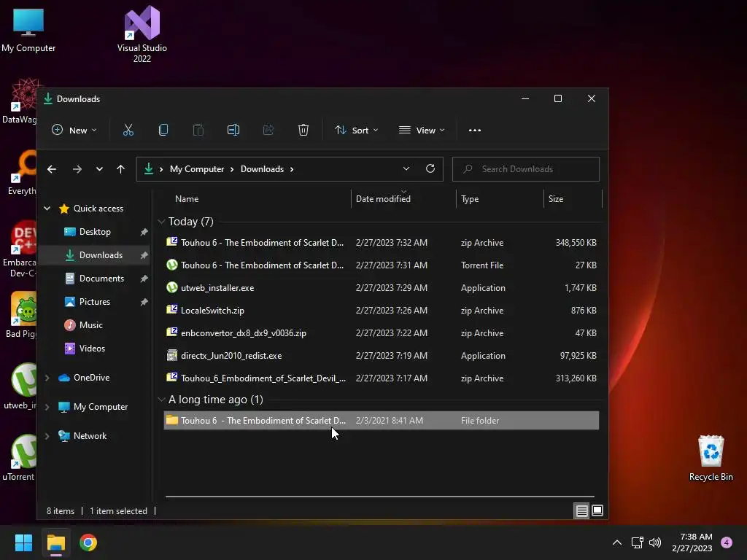Select directx_Jun2010_redist.exe file
This screenshot has width=747, height=560.
381,356
